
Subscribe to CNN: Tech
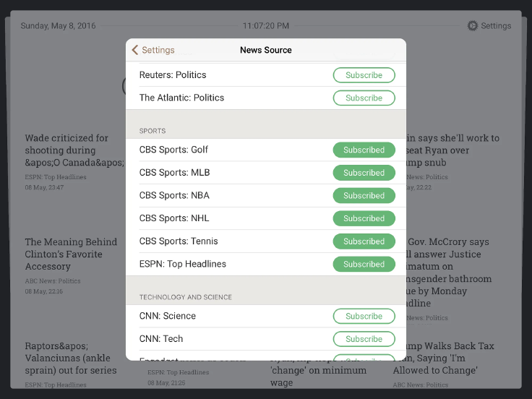click(364, 338)
